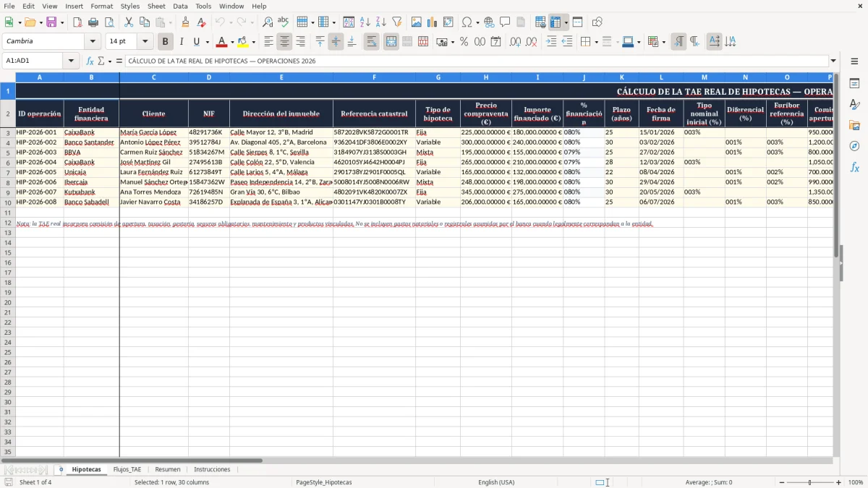Click English (USA) language in status bar
The height and width of the screenshot is (488, 868).
496,482
